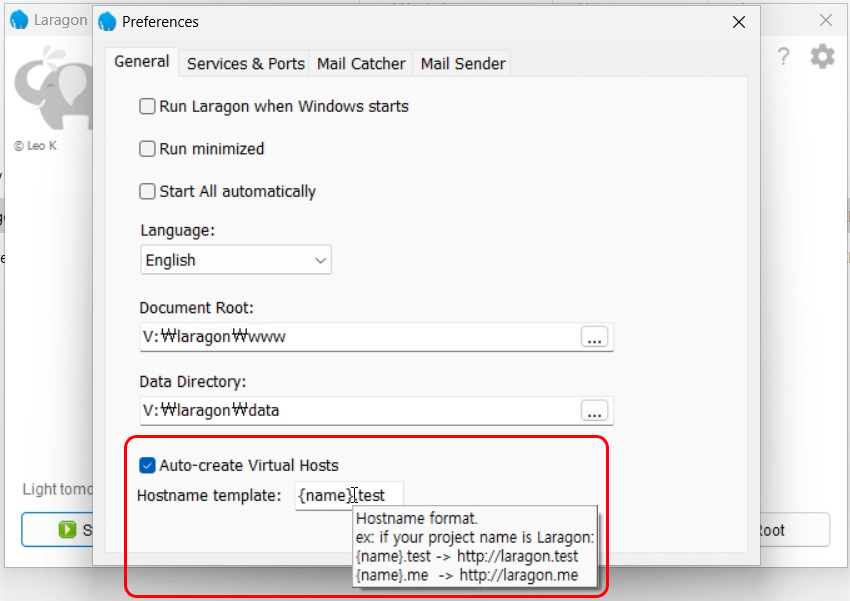Check the Run minimized option
The height and width of the screenshot is (601, 850).
[x=147, y=148]
